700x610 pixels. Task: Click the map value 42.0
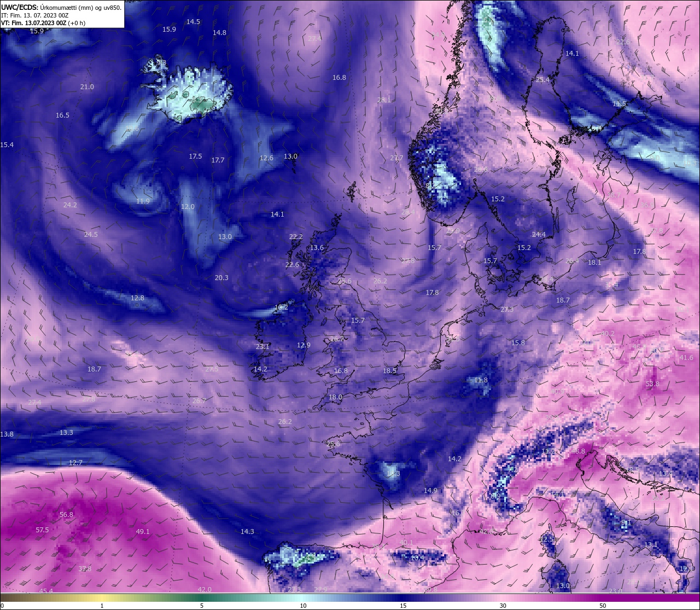coord(205,590)
